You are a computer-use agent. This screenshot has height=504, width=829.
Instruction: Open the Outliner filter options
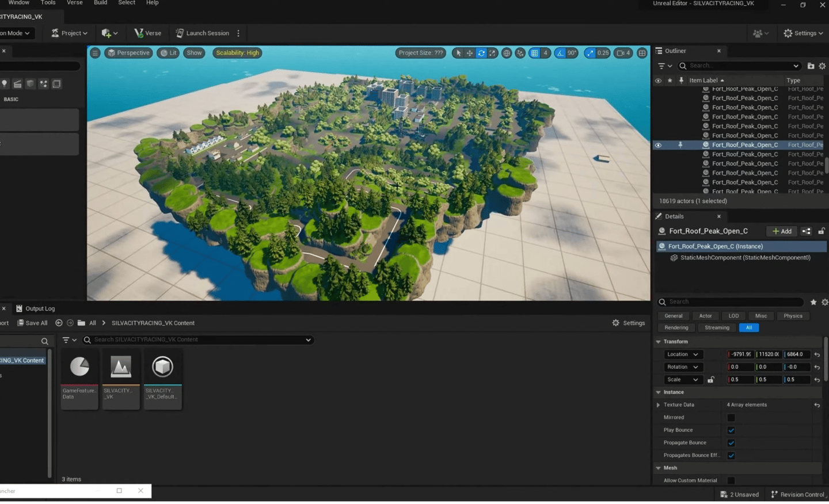click(665, 66)
